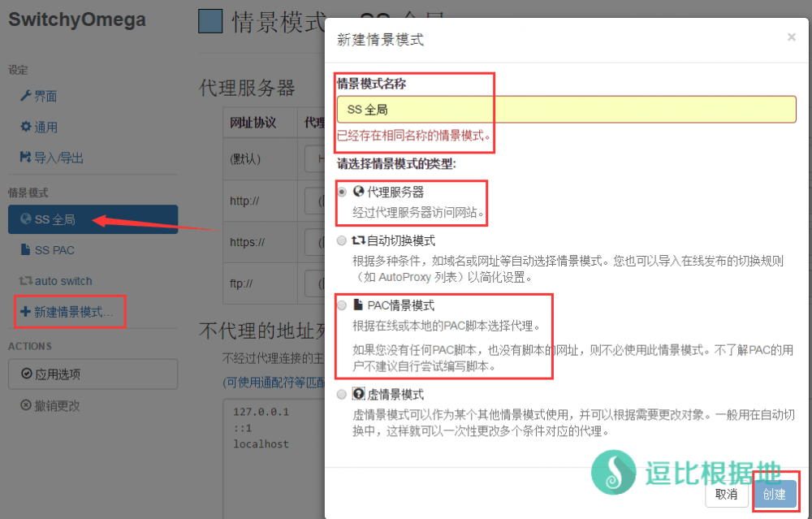Click the floppy disk icon beside 导入/导出
The height and width of the screenshot is (519, 812).
pyautogui.click(x=26, y=158)
